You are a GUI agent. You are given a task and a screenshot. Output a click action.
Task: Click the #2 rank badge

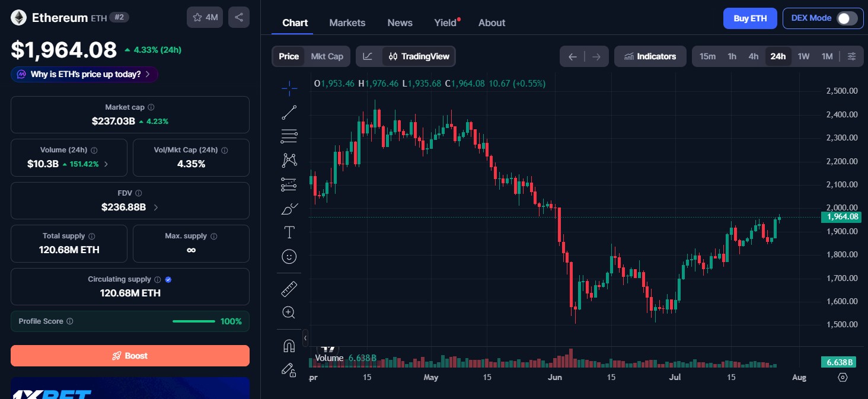(119, 18)
